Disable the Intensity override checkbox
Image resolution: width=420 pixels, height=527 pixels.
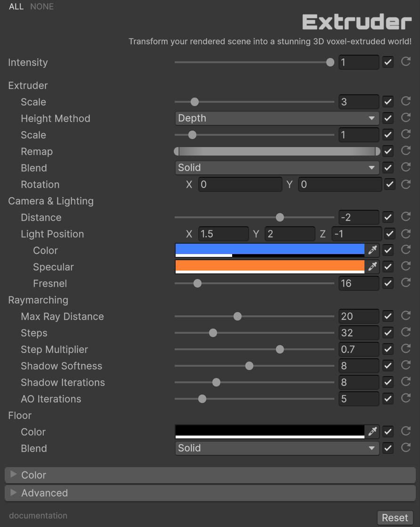(388, 62)
